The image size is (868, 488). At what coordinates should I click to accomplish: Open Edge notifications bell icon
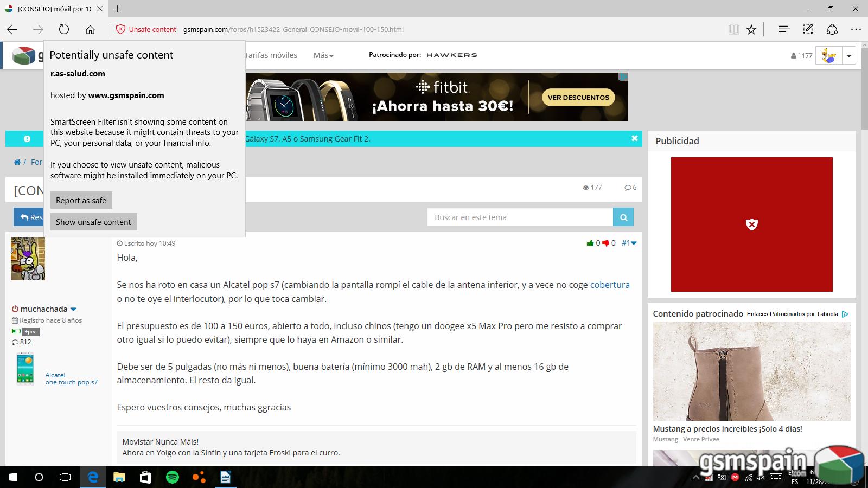coord(832,29)
